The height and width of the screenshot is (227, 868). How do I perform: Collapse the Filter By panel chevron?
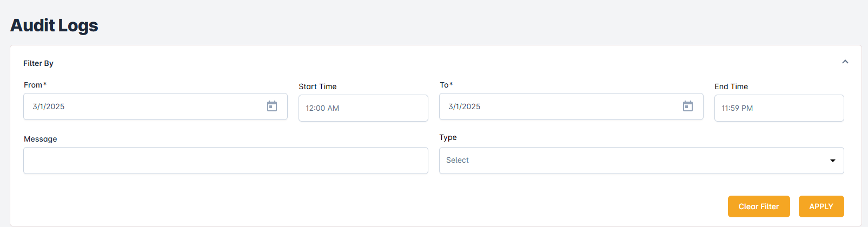coord(845,62)
